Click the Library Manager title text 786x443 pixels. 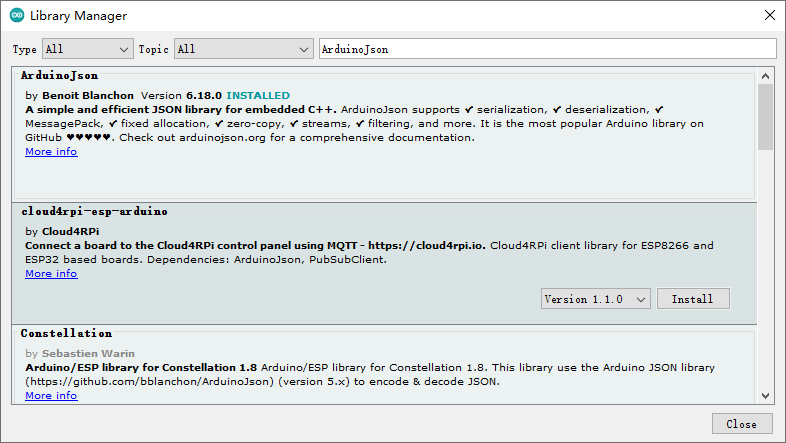79,16
